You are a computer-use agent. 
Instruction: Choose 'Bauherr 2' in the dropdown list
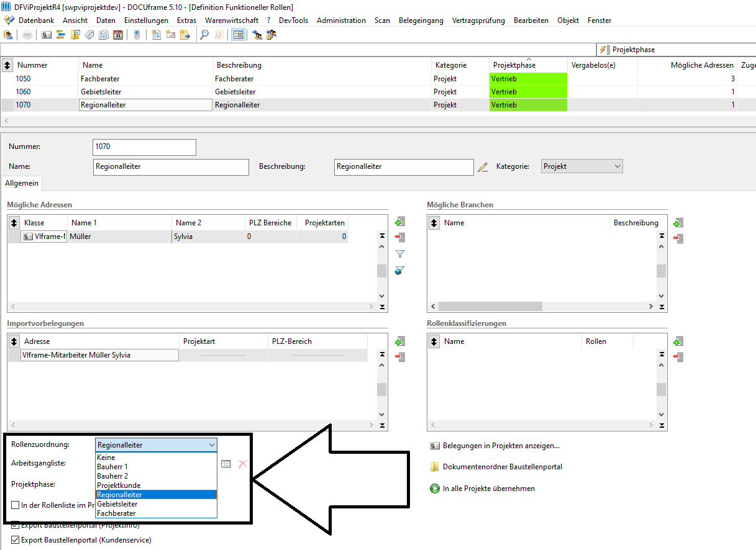click(x=156, y=476)
